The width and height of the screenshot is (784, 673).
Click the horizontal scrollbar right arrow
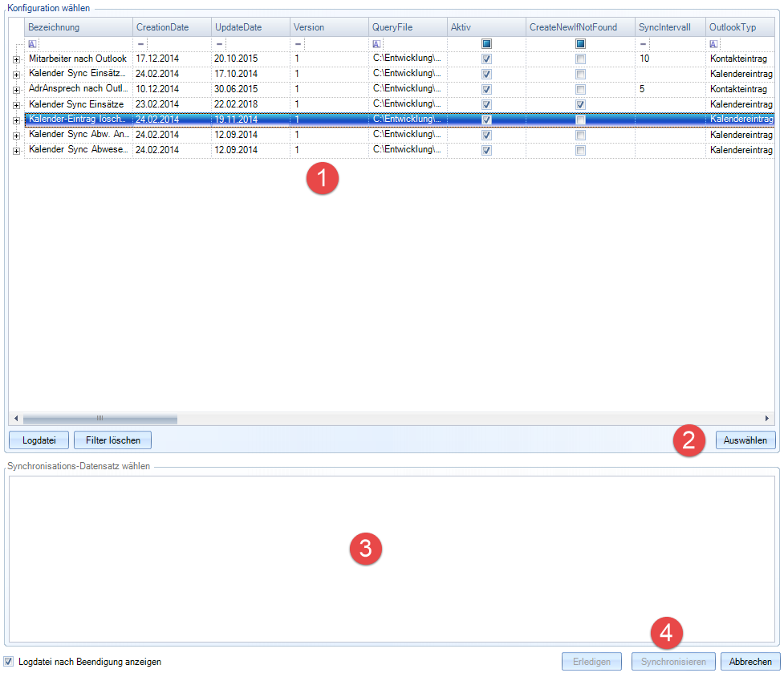pyautogui.click(x=768, y=419)
